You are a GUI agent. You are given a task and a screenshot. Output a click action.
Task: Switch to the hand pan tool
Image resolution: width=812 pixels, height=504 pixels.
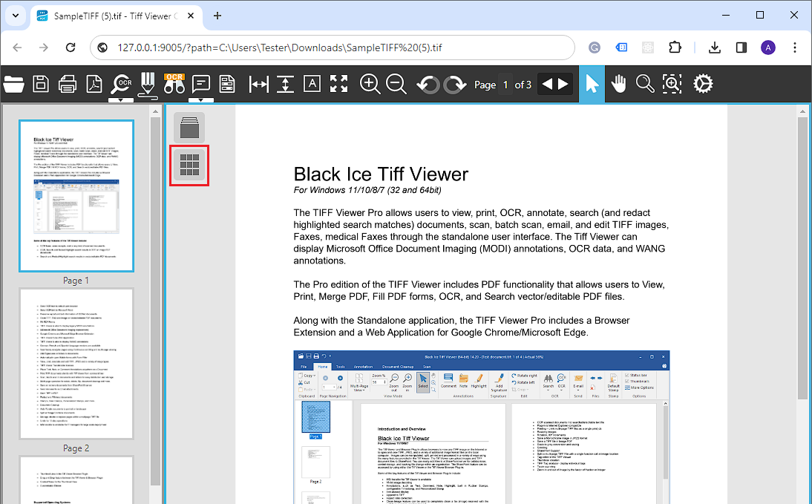(618, 84)
